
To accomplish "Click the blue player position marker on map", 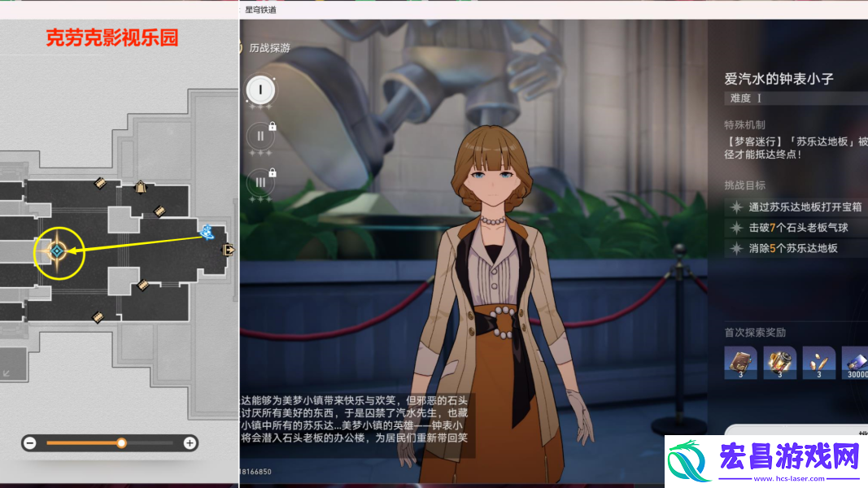I will (x=207, y=232).
